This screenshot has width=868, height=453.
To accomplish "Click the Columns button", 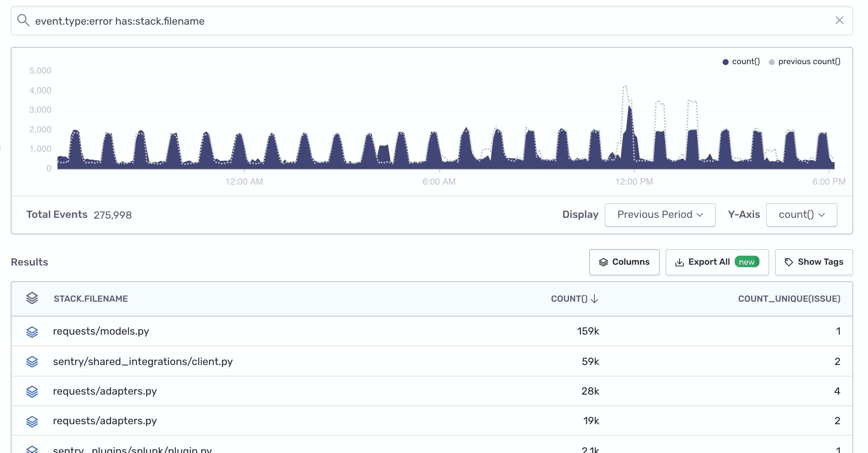I will pyautogui.click(x=624, y=262).
